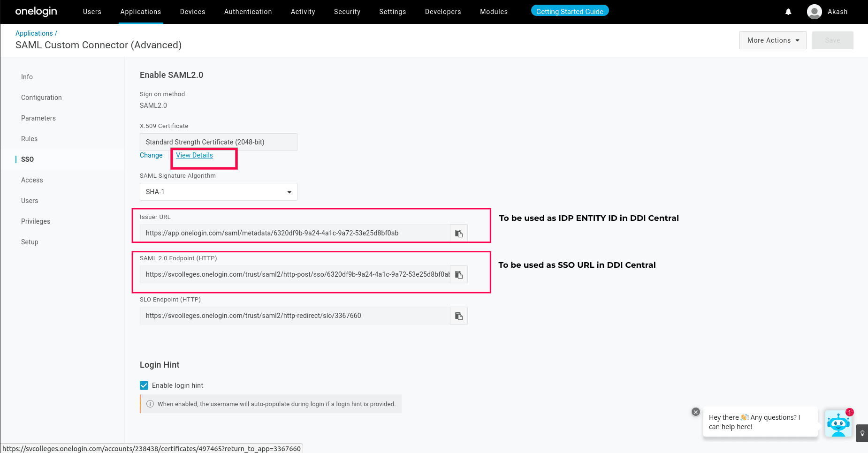Open the Developers top menu
The image size is (868, 453).
click(443, 12)
